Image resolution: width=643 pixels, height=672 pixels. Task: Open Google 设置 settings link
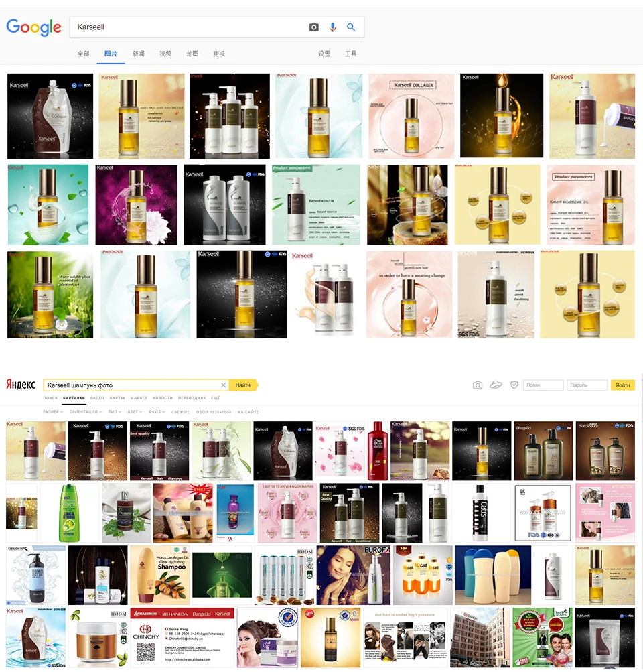324,54
